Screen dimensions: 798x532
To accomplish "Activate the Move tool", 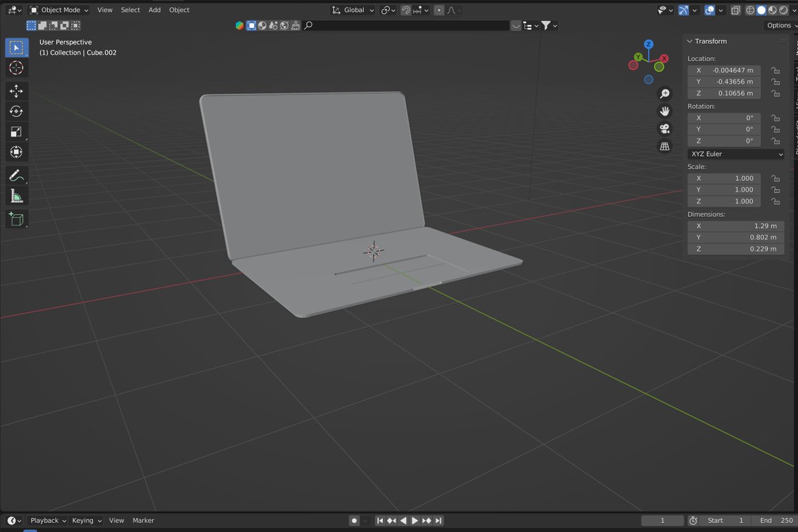I will (17, 91).
